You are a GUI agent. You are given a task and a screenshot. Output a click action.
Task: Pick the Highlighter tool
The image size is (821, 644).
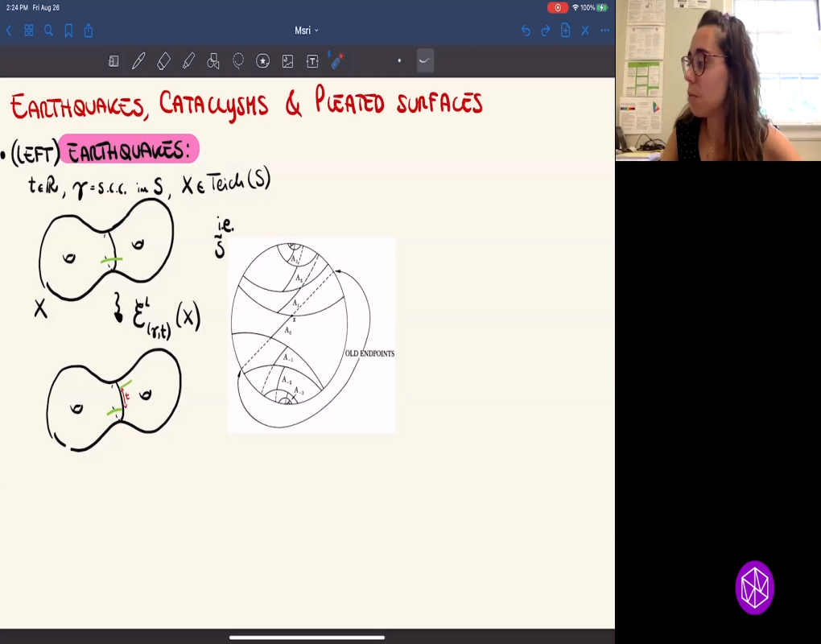click(x=188, y=61)
